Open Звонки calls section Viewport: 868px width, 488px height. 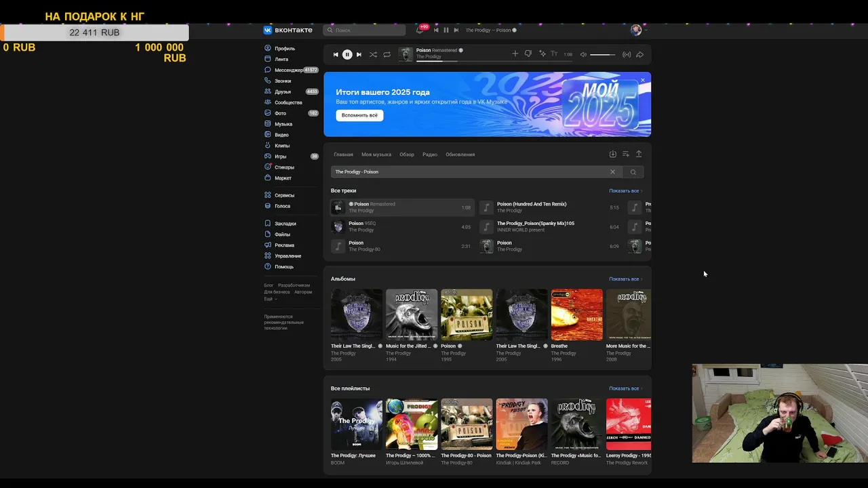(x=278, y=81)
